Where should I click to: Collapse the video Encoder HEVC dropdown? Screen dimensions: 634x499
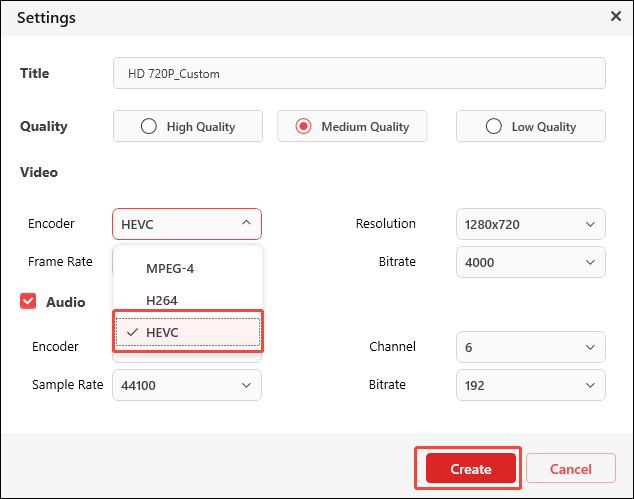(x=187, y=224)
